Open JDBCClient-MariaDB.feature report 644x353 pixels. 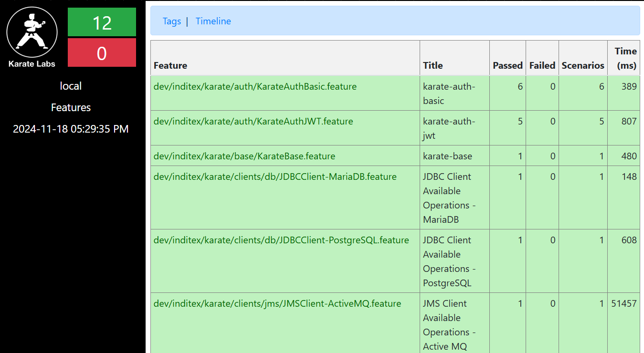click(x=275, y=176)
